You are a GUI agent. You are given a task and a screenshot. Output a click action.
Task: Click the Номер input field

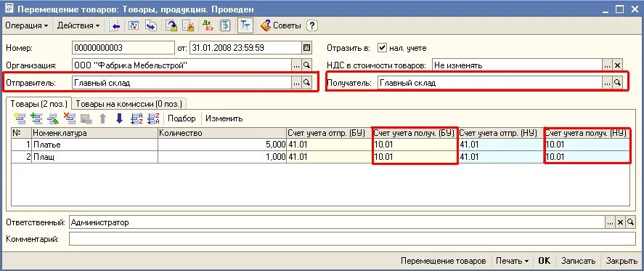(123, 48)
